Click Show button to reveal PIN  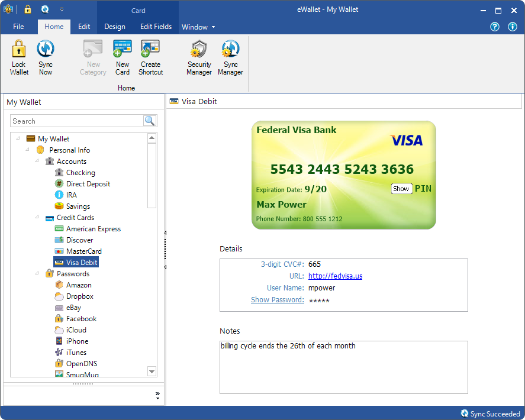tap(401, 189)
